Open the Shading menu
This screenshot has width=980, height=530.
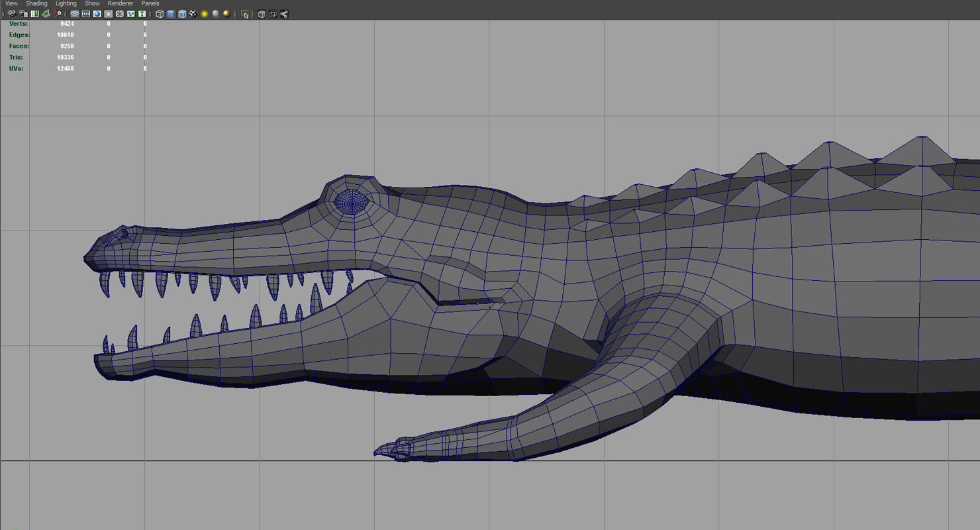pyautogui.click(x=36, y=3)
